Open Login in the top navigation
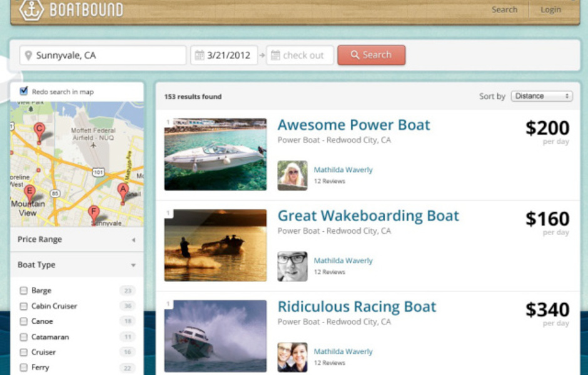The height and width of the screenshot is (375, 588). click(550, 10)
